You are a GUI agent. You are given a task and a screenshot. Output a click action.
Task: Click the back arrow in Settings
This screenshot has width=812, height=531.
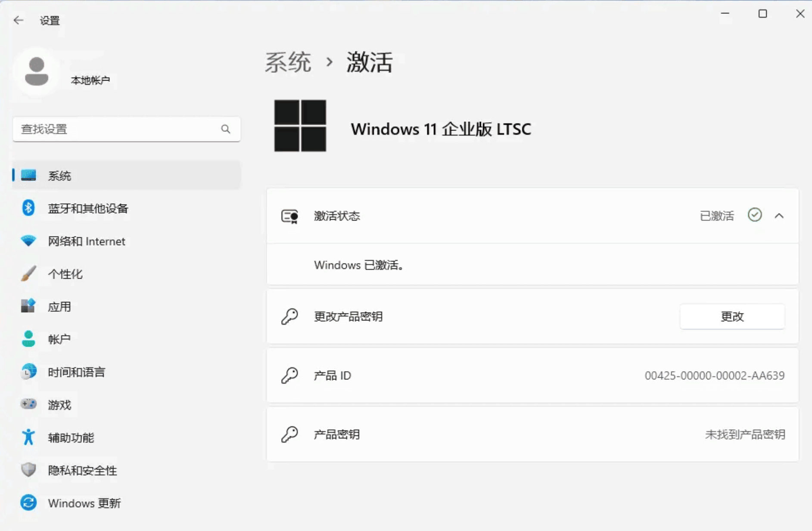(18, 20)
